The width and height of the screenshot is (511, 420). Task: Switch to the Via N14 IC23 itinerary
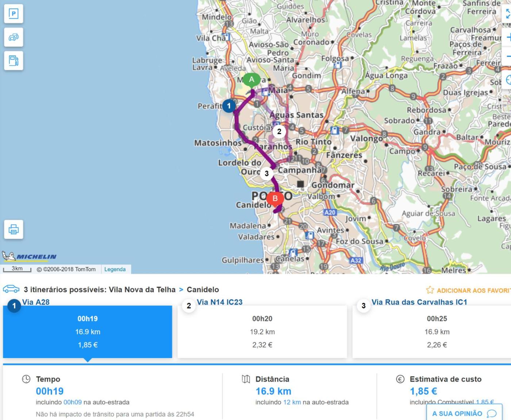tap(262, 331)
